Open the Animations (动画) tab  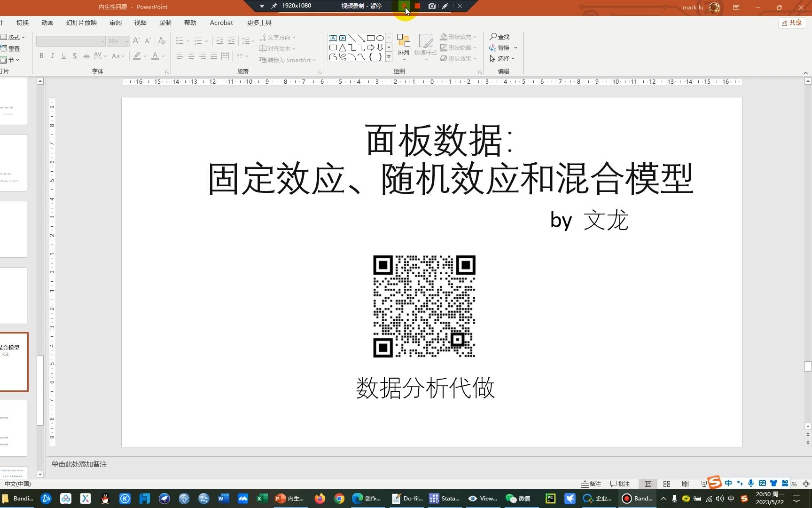[47, 23]
